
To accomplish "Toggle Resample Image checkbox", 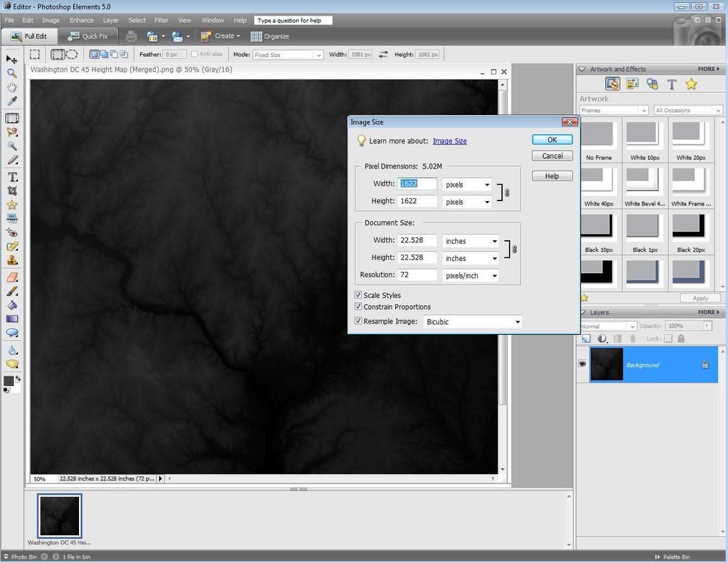I will click(x=358, y=321).
